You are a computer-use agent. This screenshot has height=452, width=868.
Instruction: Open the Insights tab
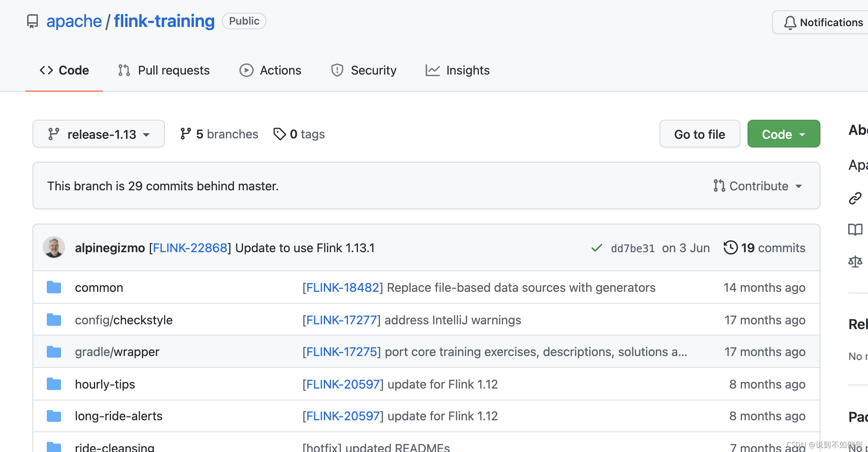tap(457, 70)
